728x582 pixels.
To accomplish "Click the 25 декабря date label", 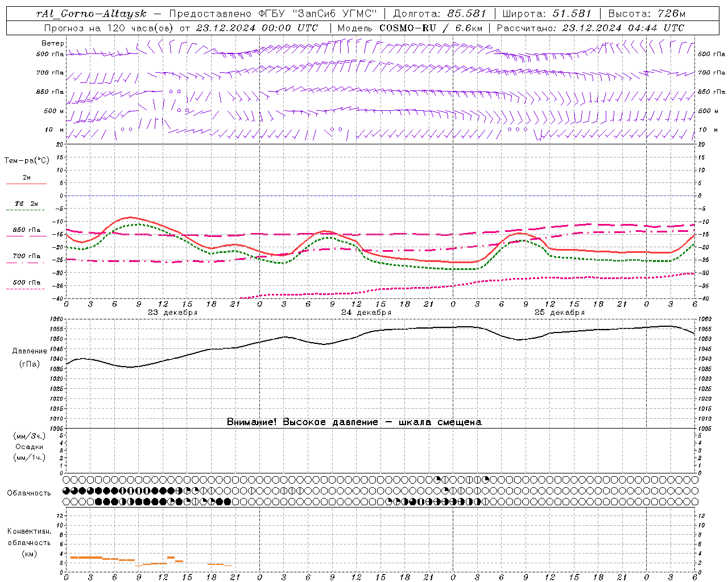I will (560, 313).
